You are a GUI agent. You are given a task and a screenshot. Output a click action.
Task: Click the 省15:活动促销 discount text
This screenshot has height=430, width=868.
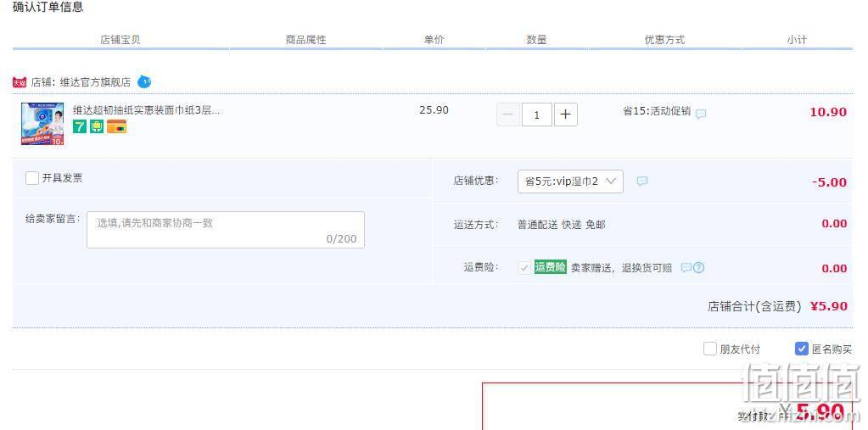tap(657, 111)
